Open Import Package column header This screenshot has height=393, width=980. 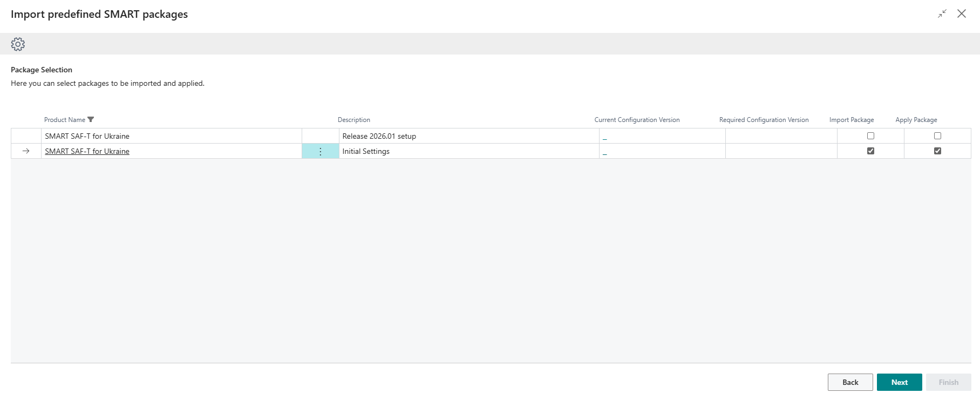pyautogui.click(x=852, y=120)
